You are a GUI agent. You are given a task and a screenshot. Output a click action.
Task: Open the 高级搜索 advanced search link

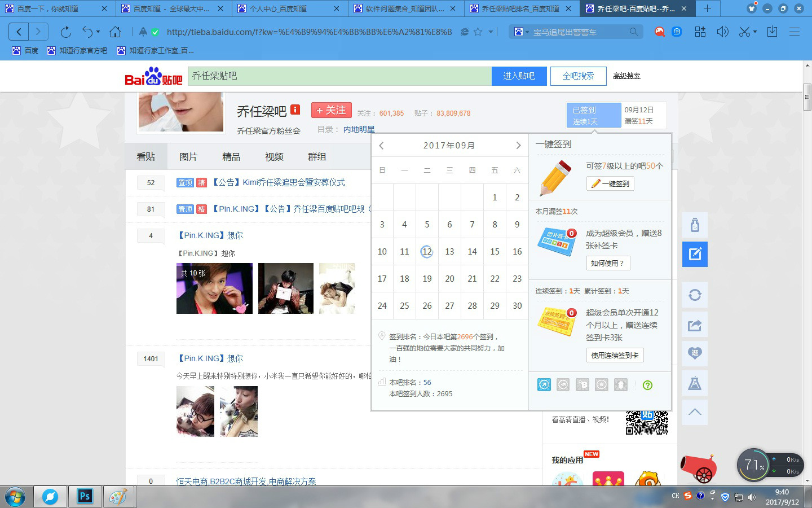click(x=626, y=76)
